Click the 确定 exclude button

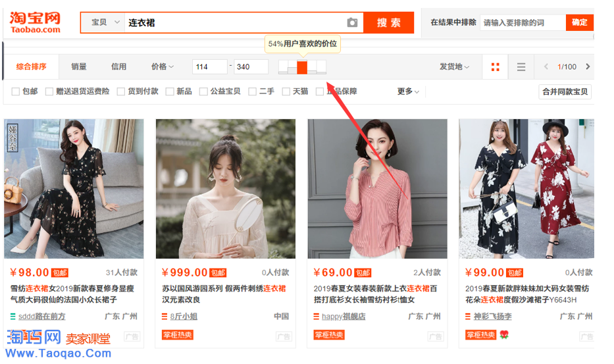click(x=580, y=22)
